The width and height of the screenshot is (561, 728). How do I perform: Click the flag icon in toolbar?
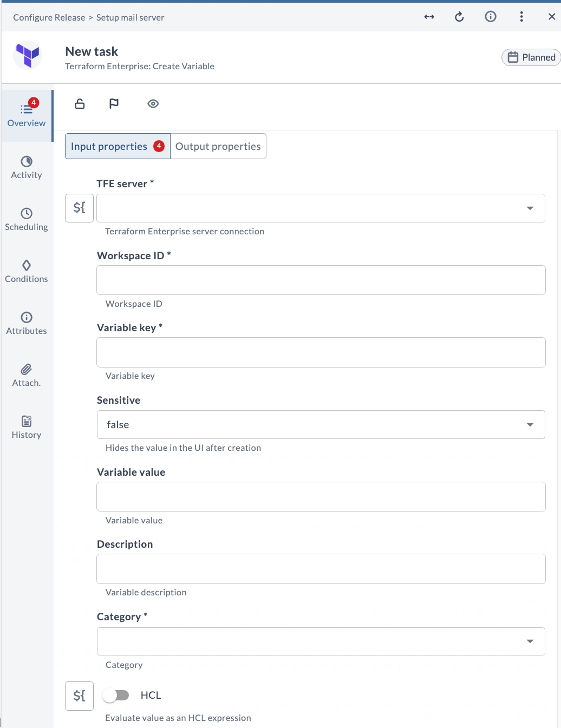(x=114, y=103)
